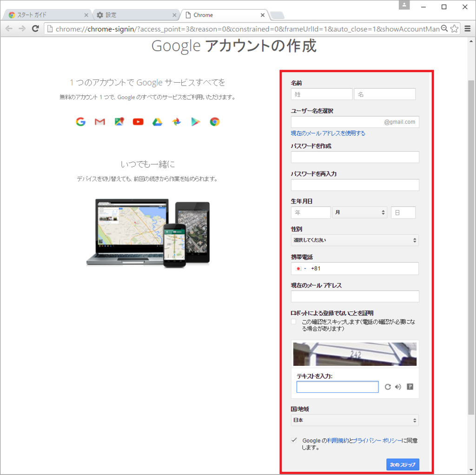Click the Google Drive icon

[157, 122]
